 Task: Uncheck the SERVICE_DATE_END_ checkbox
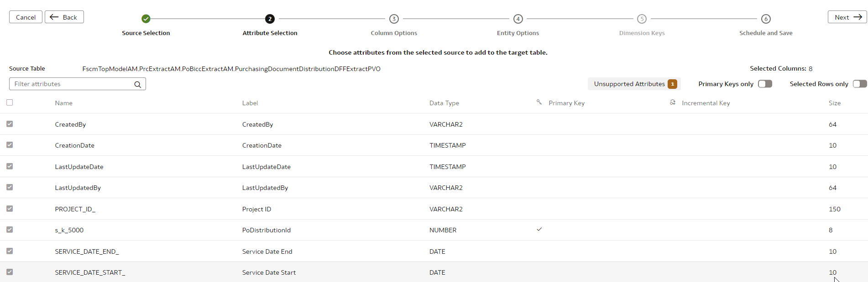click(10, 251)
